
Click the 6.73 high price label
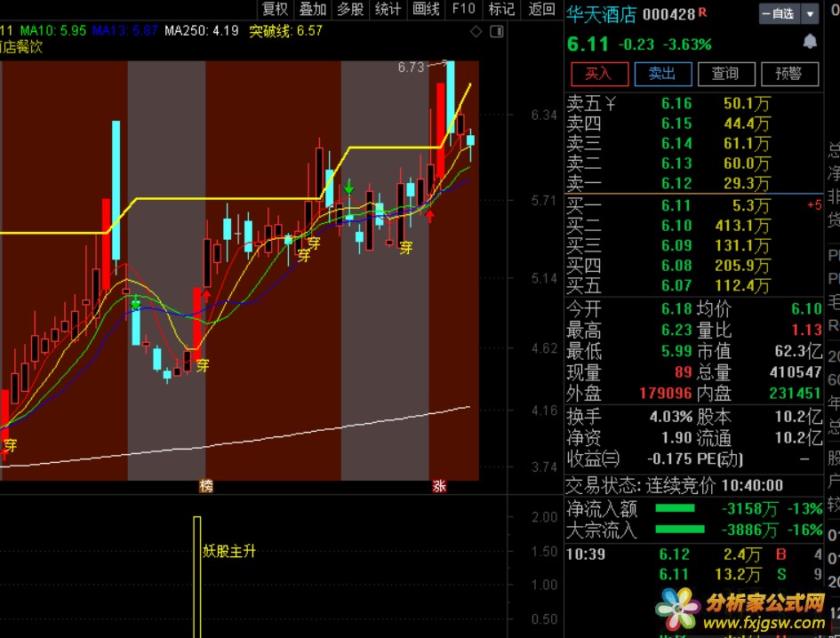click(x=411, y=67)
